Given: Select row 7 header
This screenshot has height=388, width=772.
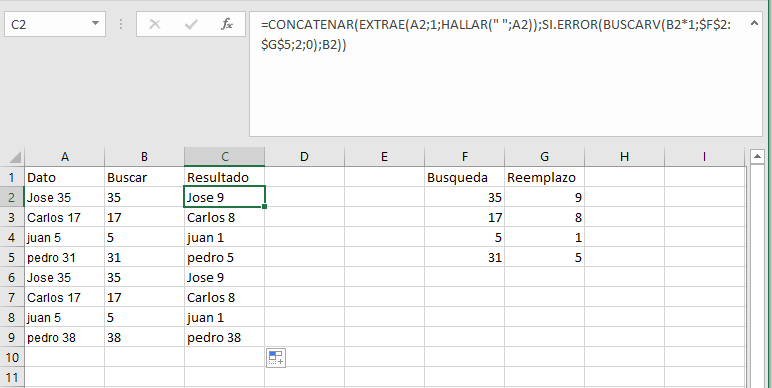Looking at the screenshot, I should coord(12,297).
